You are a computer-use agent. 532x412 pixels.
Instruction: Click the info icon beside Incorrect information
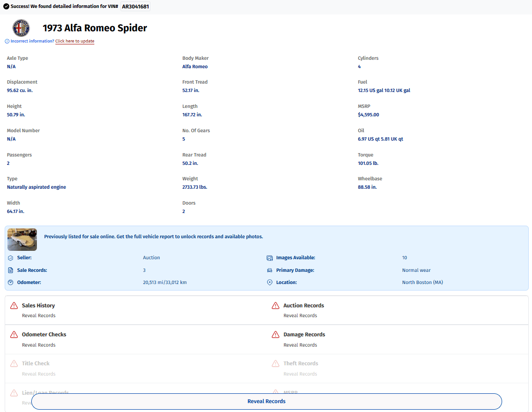pos(7,42)
